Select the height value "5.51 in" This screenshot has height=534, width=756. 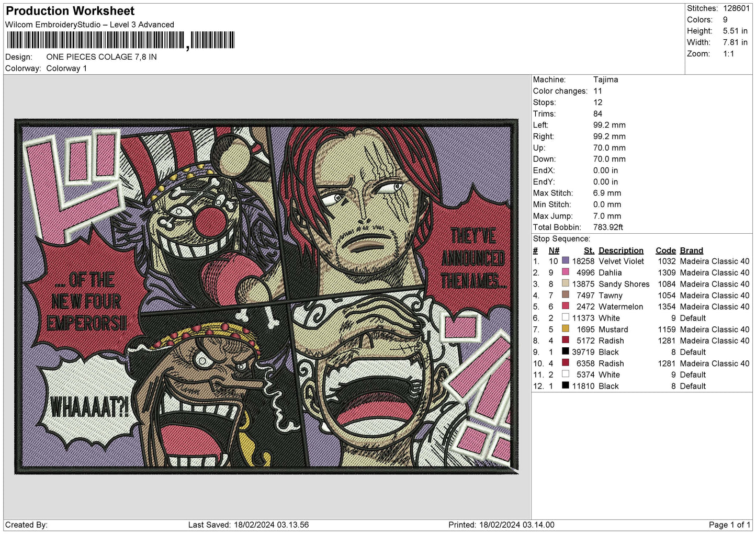tap(735, 31)
